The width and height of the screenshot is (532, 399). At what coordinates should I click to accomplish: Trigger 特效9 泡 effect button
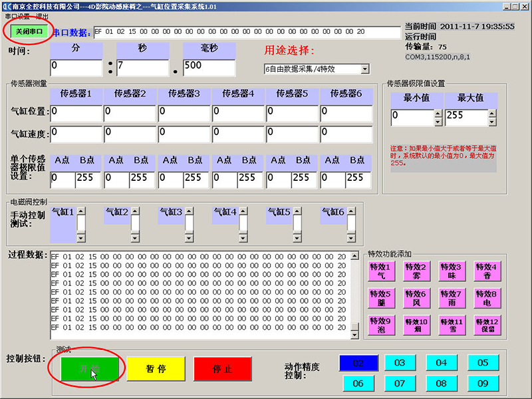(x=381, y=325)
